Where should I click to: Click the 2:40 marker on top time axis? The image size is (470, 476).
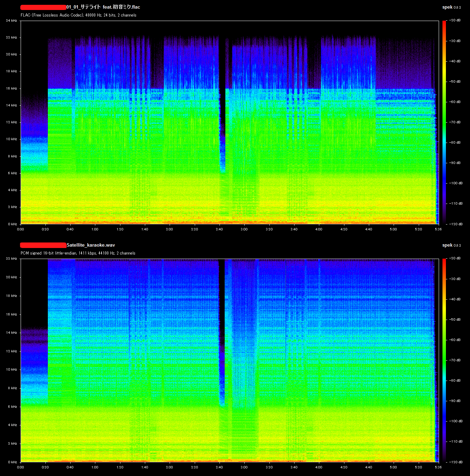[219, 229]
